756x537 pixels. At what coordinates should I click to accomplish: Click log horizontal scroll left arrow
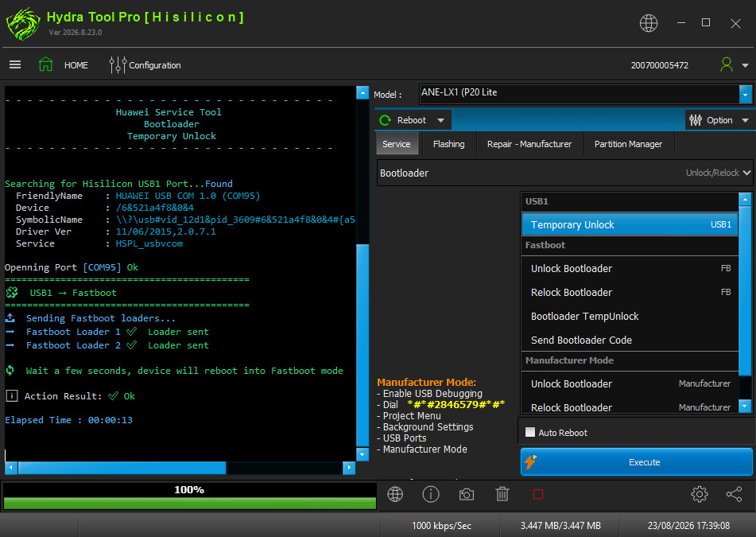(11, 467)
